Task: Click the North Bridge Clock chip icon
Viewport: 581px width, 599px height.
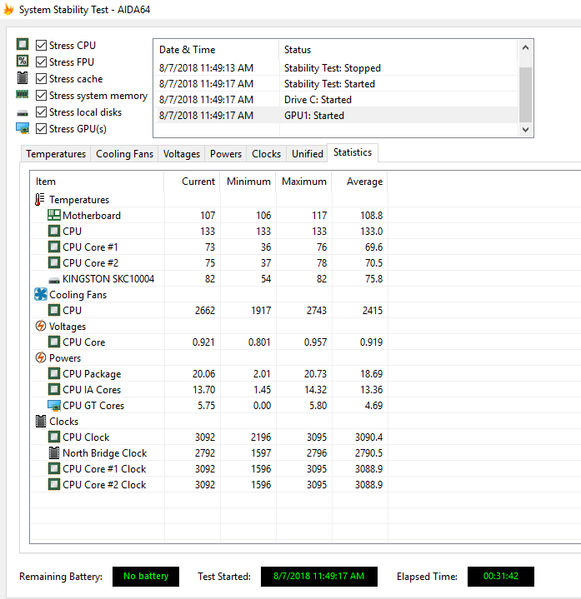Action: [54, 453]
